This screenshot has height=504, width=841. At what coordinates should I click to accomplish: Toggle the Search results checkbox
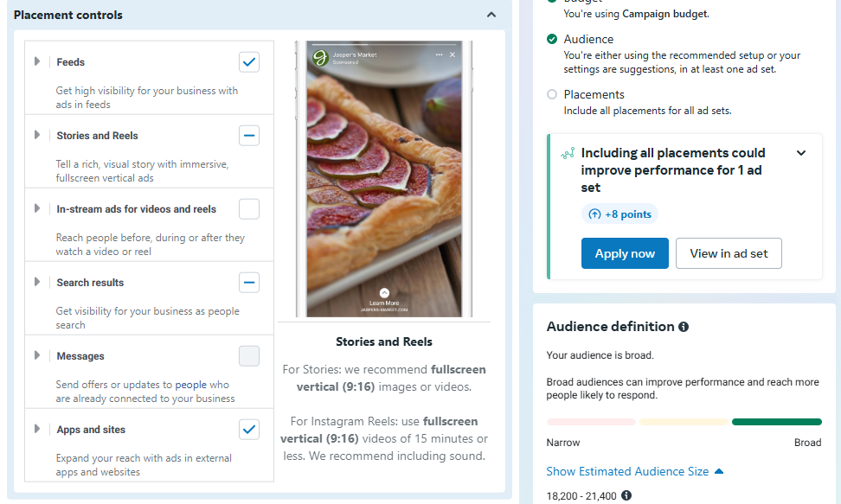249,283
